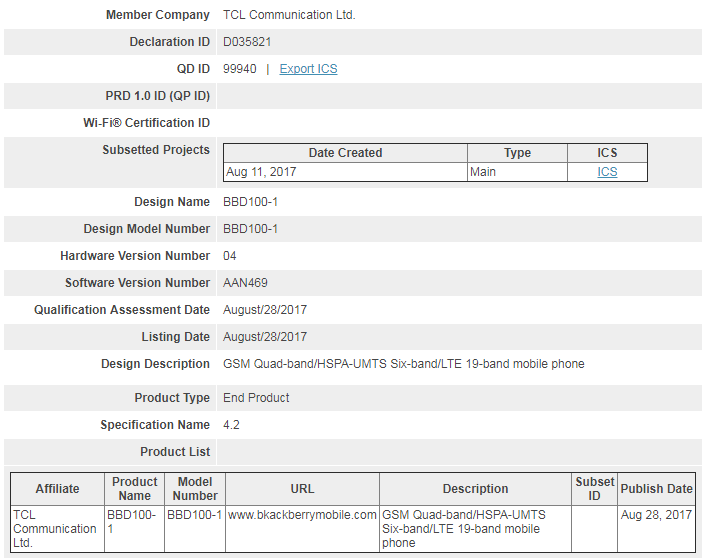Click the PRD 1.0 ID (QP ID) label
The height and width of the screenshot is (558, 703).
tap(158, 96)
